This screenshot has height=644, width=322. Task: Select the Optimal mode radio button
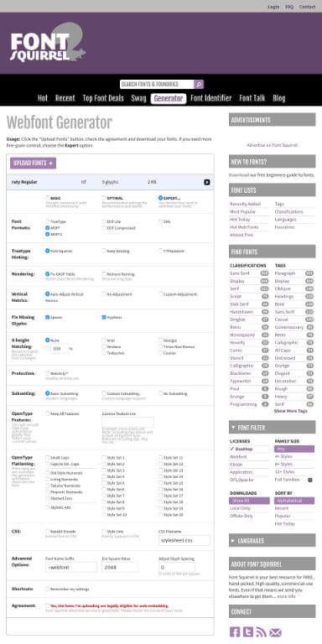(104, 198)
